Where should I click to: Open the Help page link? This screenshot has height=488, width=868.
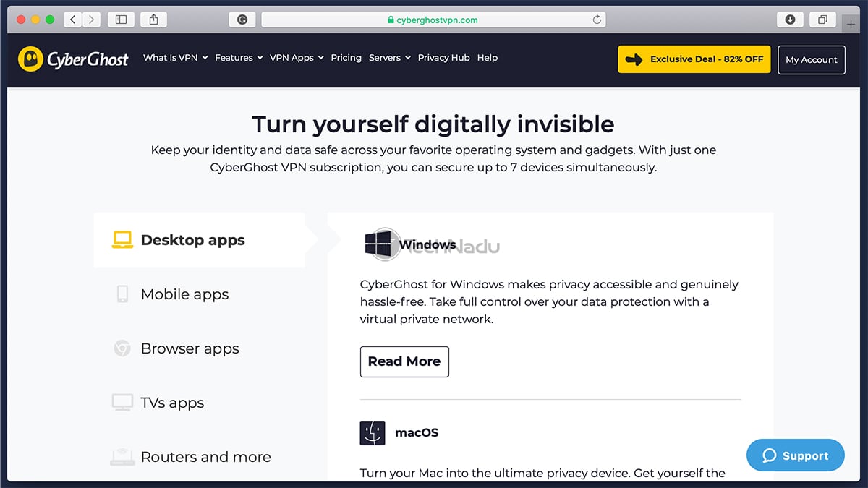tap(488, 58)
